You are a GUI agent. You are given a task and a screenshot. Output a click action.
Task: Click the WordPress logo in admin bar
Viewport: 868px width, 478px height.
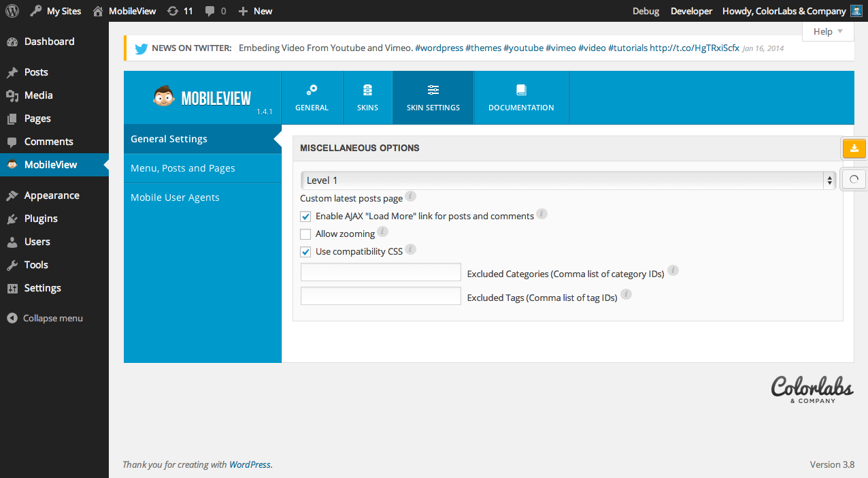[x=12, y=11]
